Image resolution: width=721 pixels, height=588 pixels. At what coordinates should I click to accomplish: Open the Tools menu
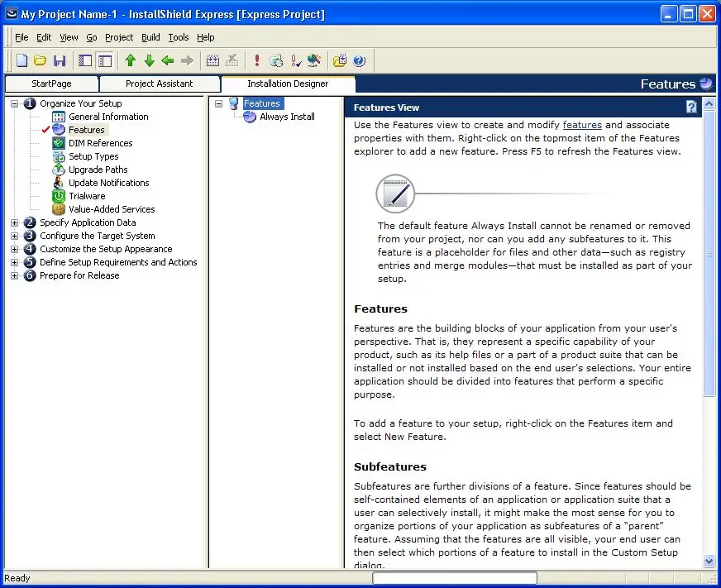[179, 37]
